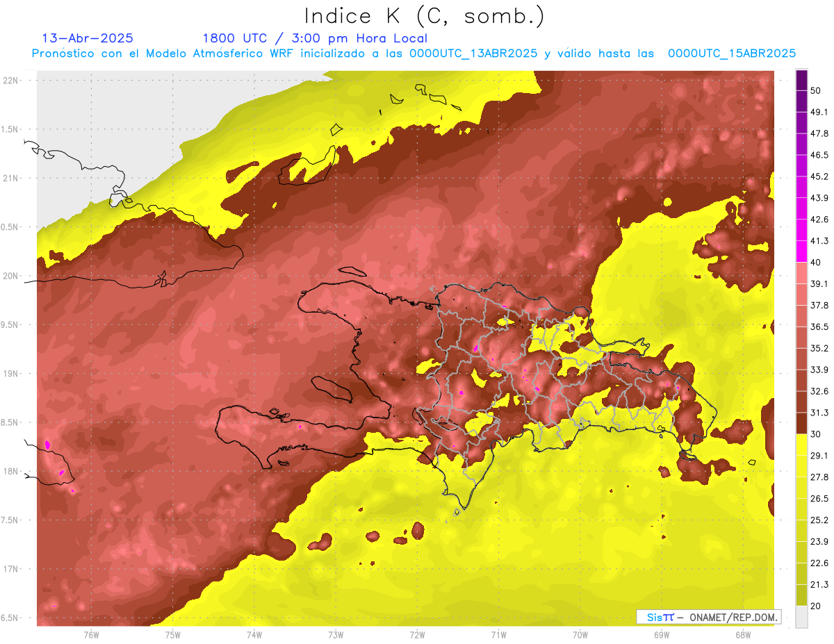834x644 pixels.
Task: Click the '25.2' colorbar label
Action: 819,520
